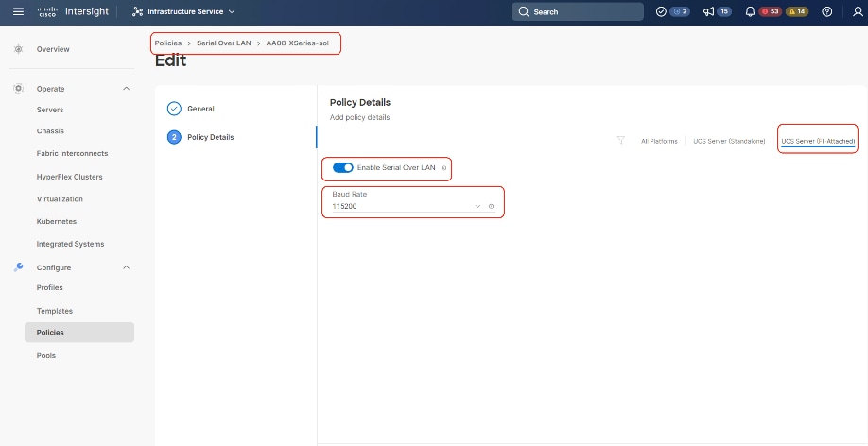Open Servers under Operate

coord(50,110)
